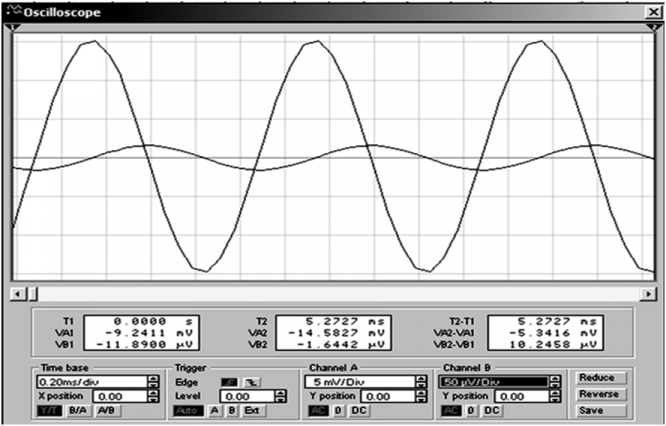The width and height of the screenshot is (666, 426).
Task: Click the VB2-VB1 value 10.2458 µV
Action: tap(551, 344)
